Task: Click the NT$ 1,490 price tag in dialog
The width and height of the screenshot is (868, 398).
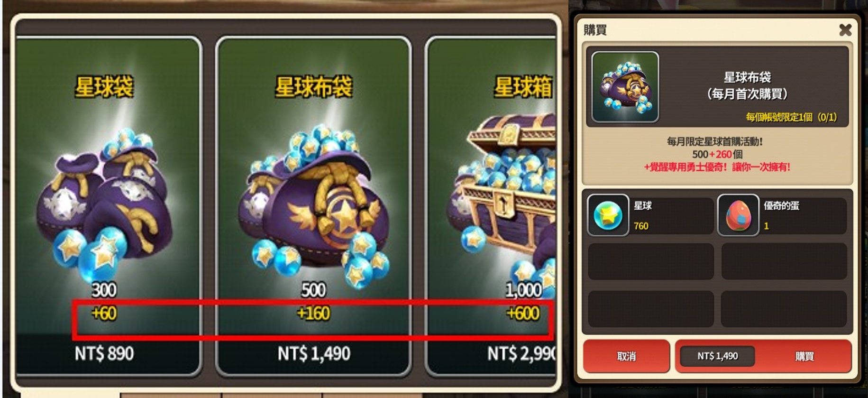Action: coord(717,356)
